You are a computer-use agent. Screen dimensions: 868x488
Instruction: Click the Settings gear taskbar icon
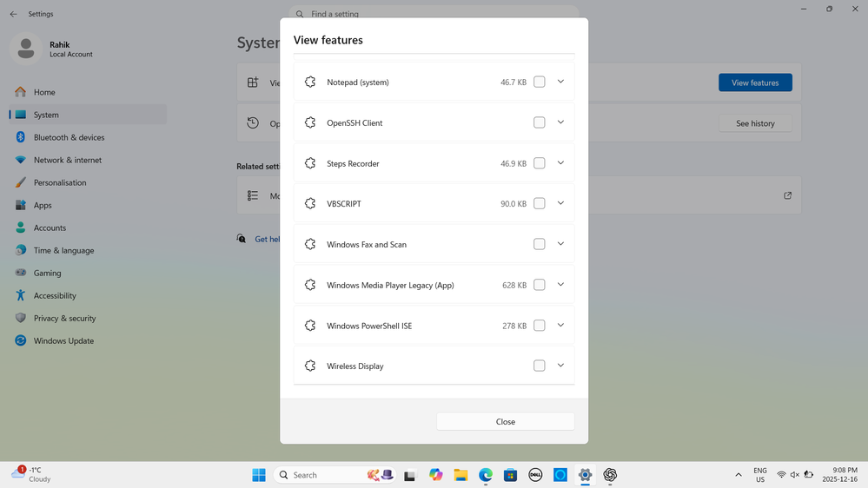click(585, 475)
